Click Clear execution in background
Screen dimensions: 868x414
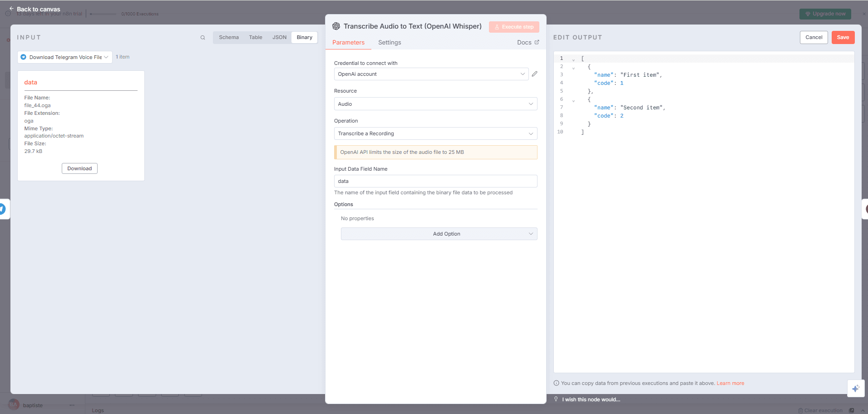(x=820, y=410)
